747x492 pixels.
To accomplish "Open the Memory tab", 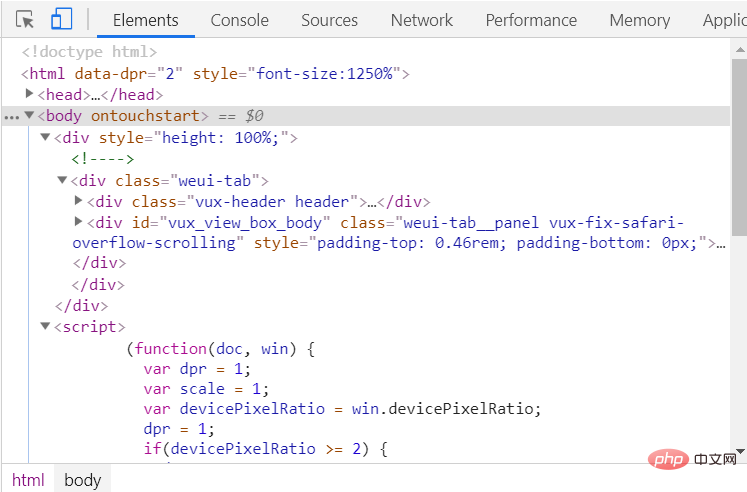I will click(640, 20).
